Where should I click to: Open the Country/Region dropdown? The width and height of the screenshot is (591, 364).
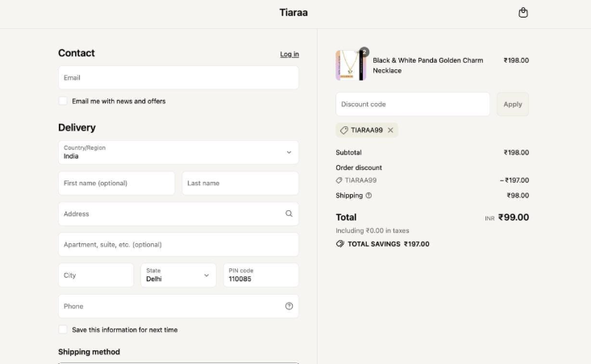pos(178,152)
